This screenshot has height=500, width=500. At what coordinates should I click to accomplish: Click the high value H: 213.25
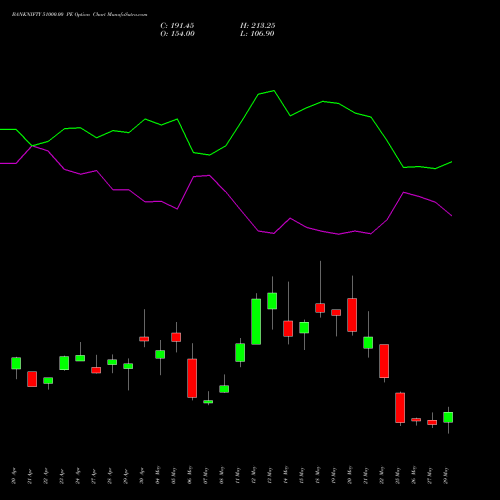(x=258, y=26)
